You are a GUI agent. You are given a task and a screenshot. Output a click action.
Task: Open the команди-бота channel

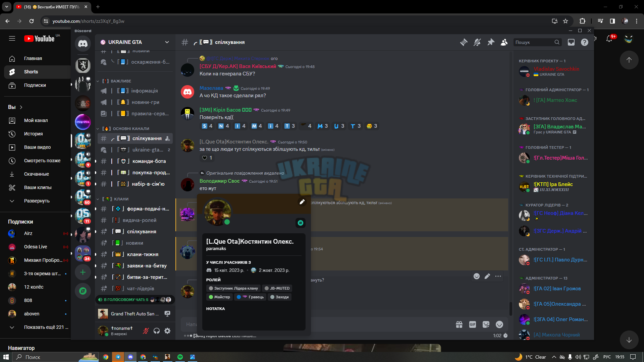point(135,161)
